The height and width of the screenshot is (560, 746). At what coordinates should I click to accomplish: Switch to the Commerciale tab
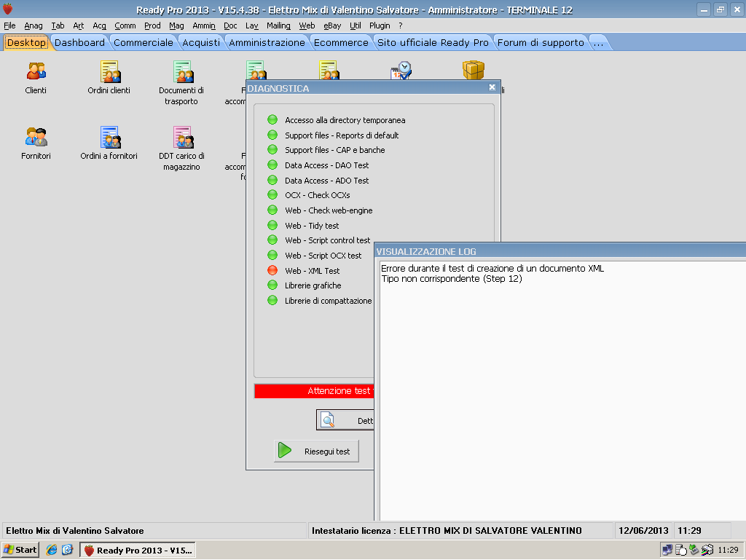point(144,43)
